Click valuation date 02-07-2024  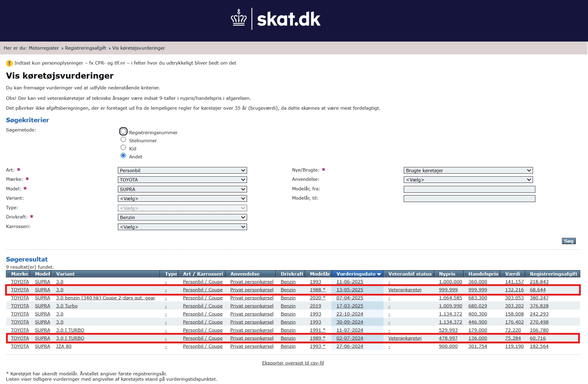350,338
